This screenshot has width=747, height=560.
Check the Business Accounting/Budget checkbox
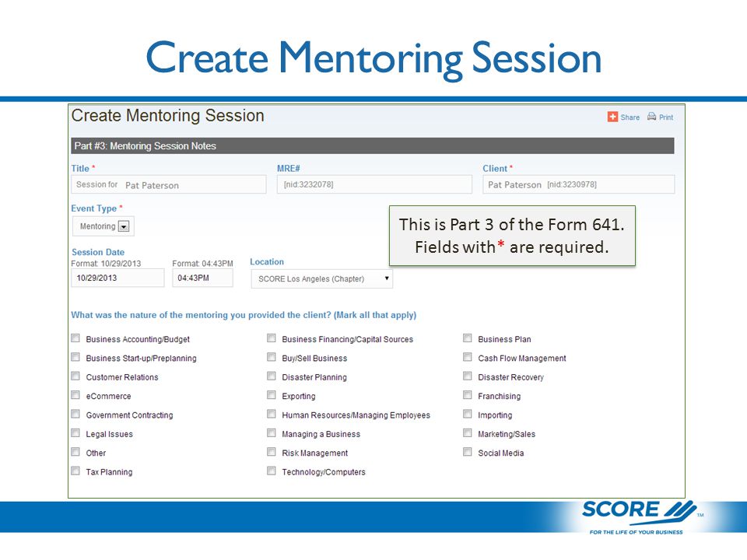pos(75,338)
